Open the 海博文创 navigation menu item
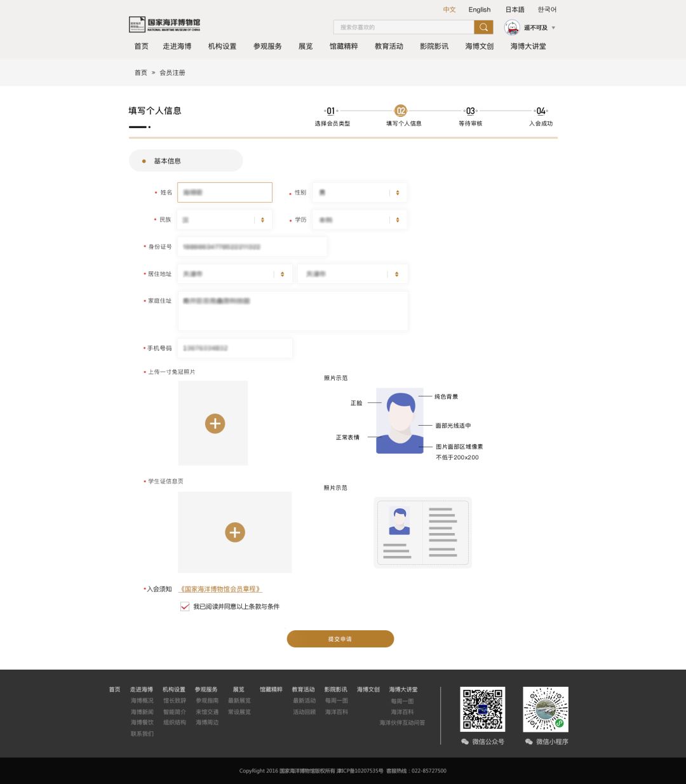 (x=479, y=46)
